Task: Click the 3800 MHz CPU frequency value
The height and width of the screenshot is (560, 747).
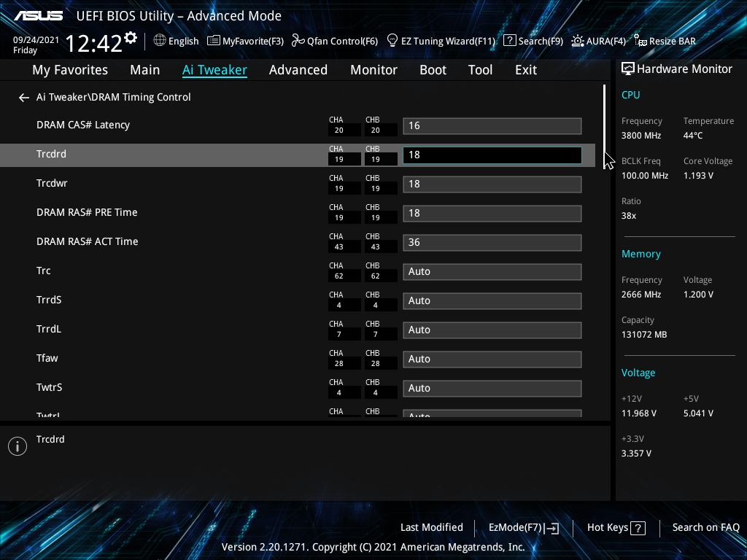Action: (x=641, y=136)
